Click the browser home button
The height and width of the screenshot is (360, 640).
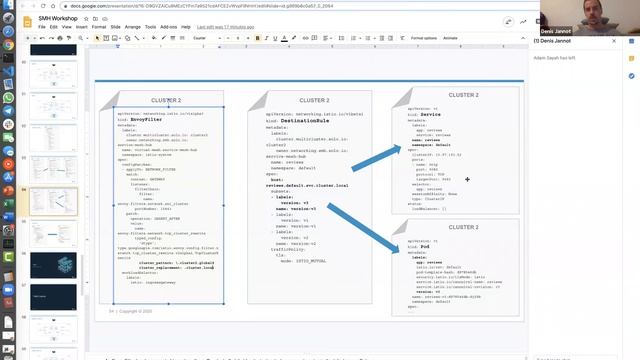click(53, 6)
